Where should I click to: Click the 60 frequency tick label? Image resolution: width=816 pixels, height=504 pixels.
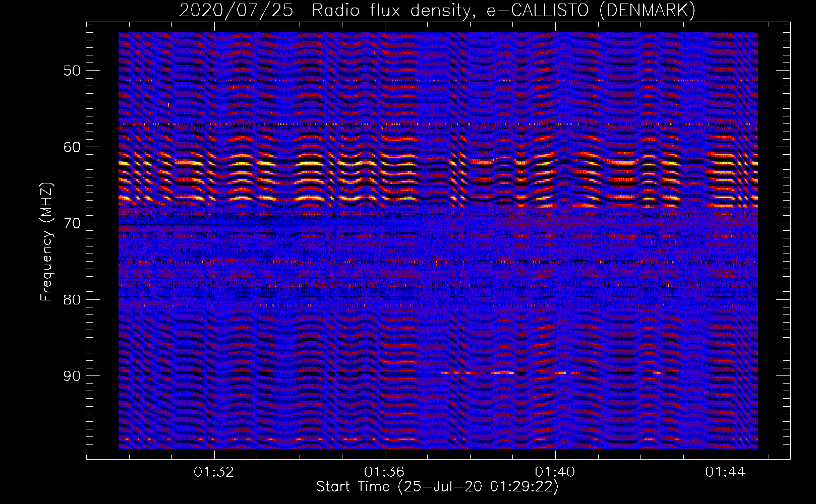[72, 147]
